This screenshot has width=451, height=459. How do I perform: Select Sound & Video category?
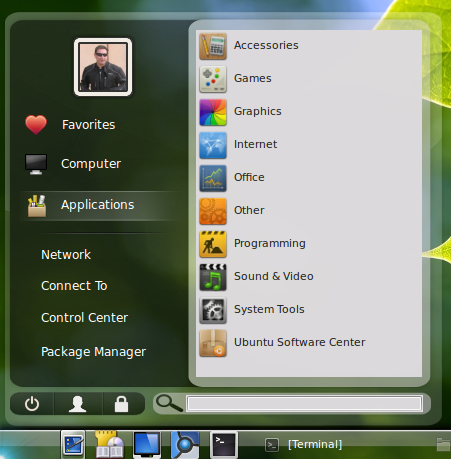coord(309,277)
